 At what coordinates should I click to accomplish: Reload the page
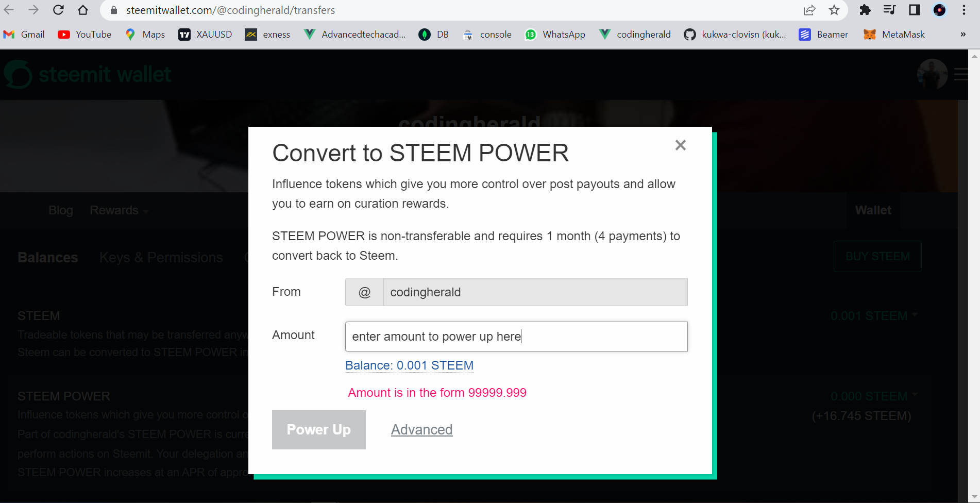pyautogui.click(x=58, y=10)
